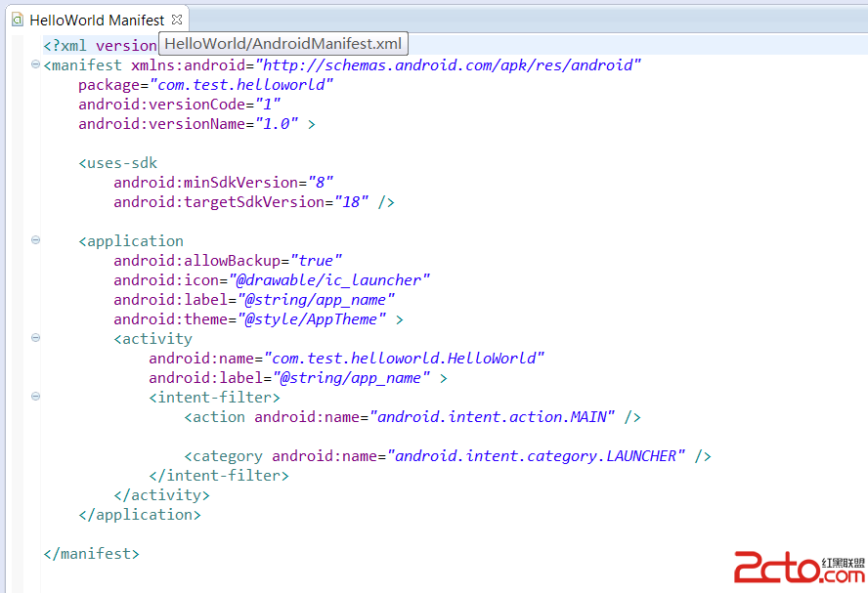Collapse the application element fold marker

36,240
